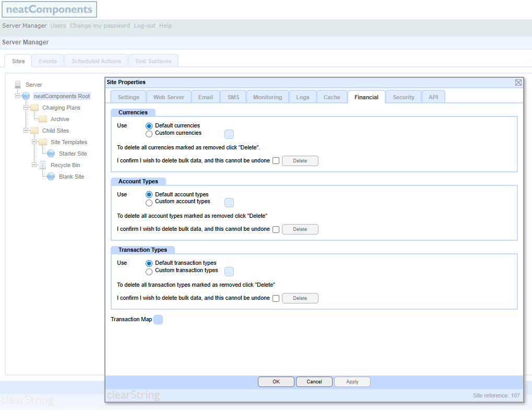
Task: Open the custom currencies editor button
Action: coord(229,134)
